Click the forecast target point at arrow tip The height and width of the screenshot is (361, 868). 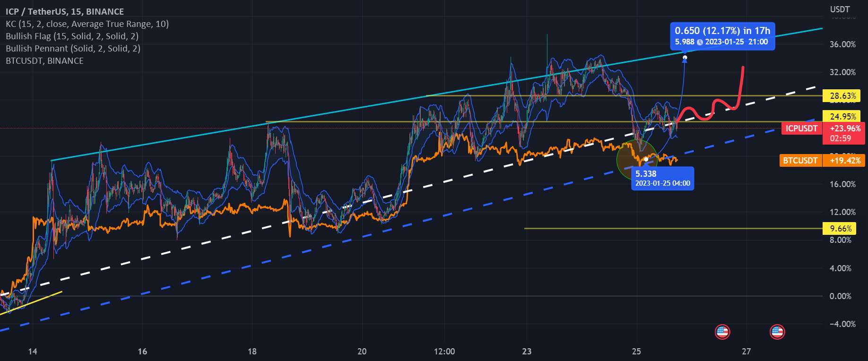click(685, 59)
